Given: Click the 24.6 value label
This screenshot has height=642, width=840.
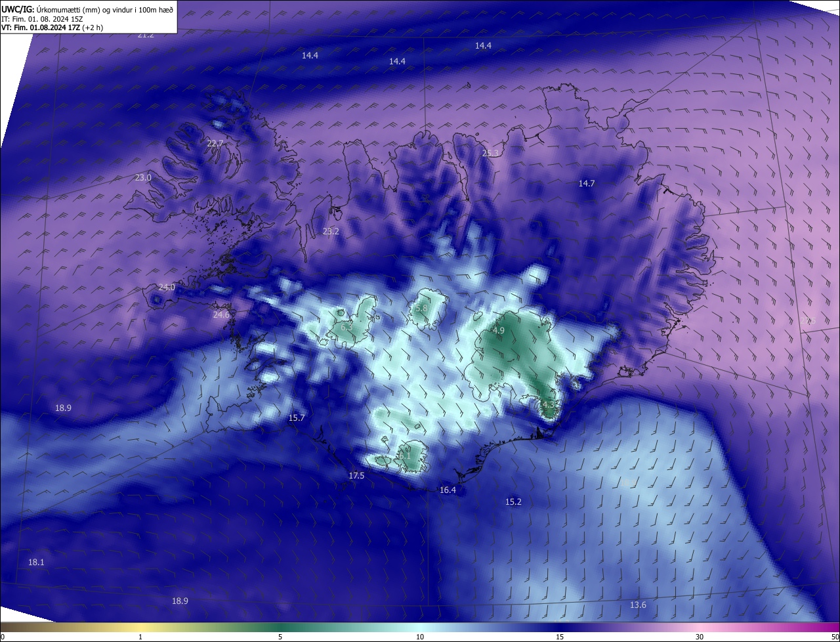Looking at the screenshot, I should (222, 315).
